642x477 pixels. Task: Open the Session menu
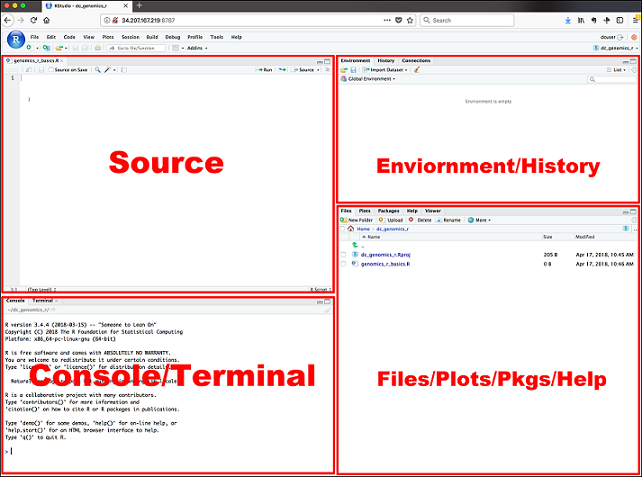pyautogui.click(x=130, y=37)
